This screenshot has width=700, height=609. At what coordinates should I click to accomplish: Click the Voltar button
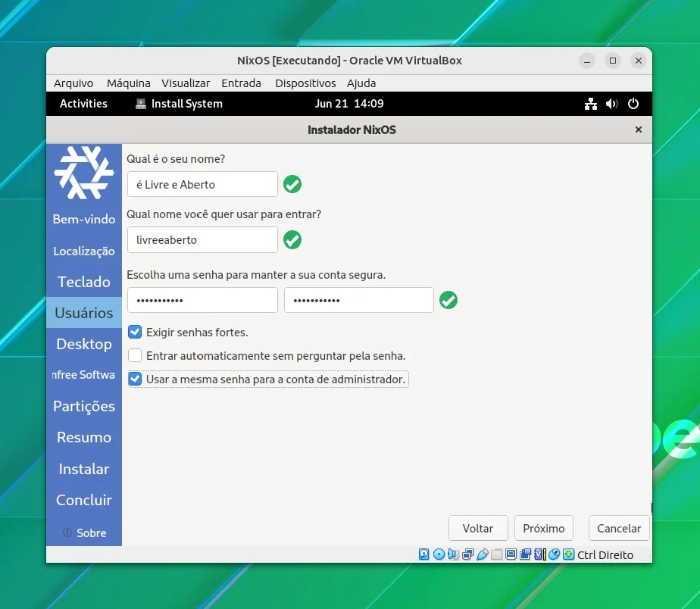coord(478,528)
